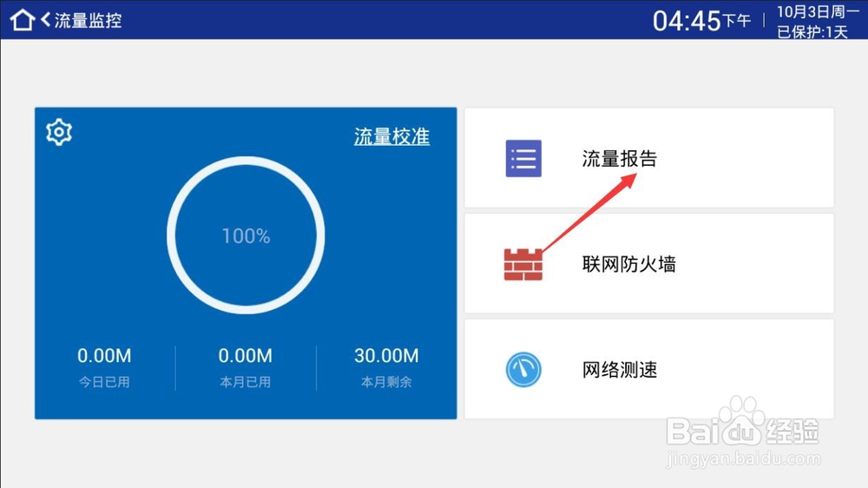Tap the 已保护:1天 status text

812,32
